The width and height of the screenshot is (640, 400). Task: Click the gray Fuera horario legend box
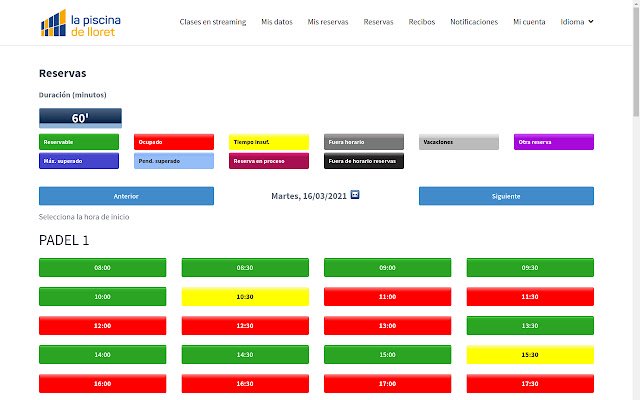[364, 142]
